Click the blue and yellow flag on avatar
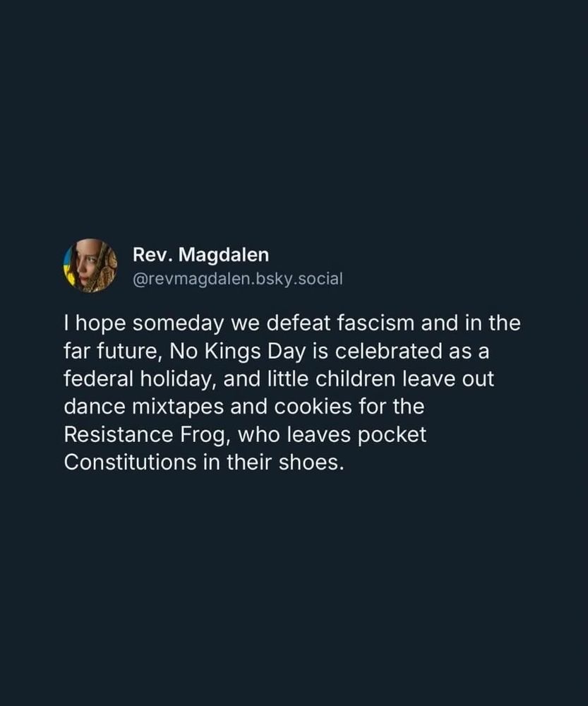Image resolution: width=588 pixels, height=706 pixels. tap(69, 267)
